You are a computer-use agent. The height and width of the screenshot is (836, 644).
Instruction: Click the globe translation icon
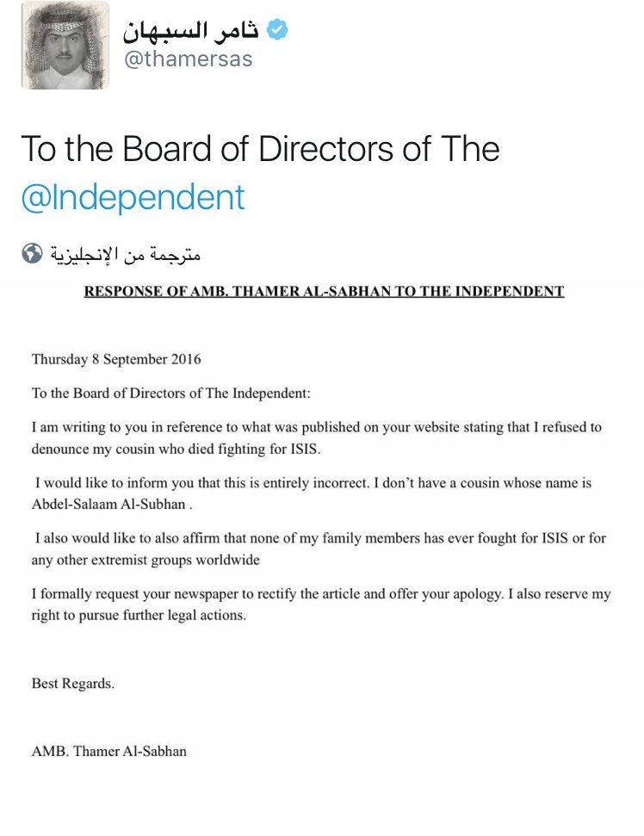point(31,253)
